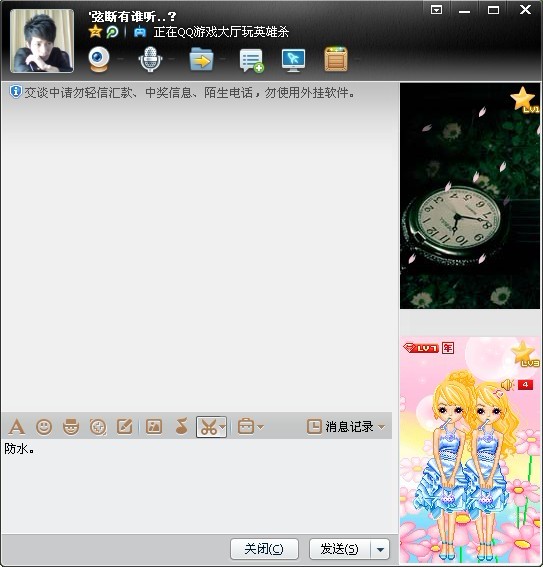The height and width of the screenshot is (567, 543).
Task: Open the contact's pocket watch QQ show
Action: pyautogui.click(x=470, y=196)
